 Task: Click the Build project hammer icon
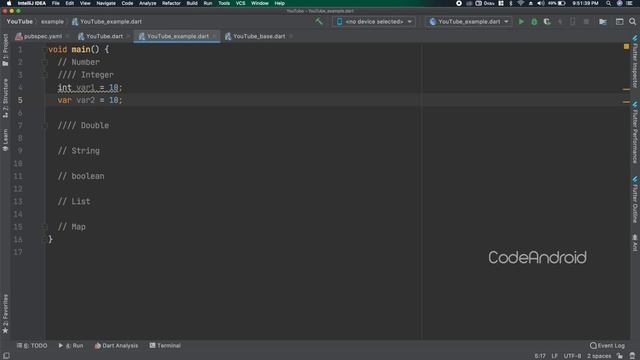click(x=319, y=21)
